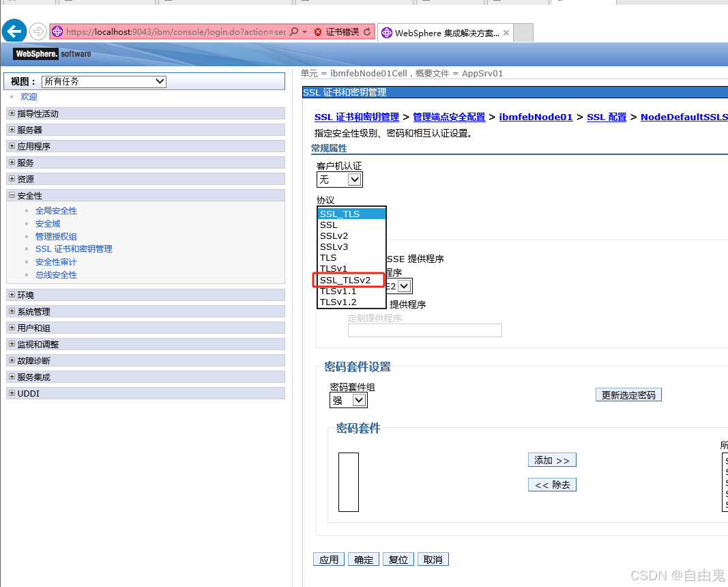Open the 密码套件组 dropdown
The image size is (728, 587).
click(348, 400)
